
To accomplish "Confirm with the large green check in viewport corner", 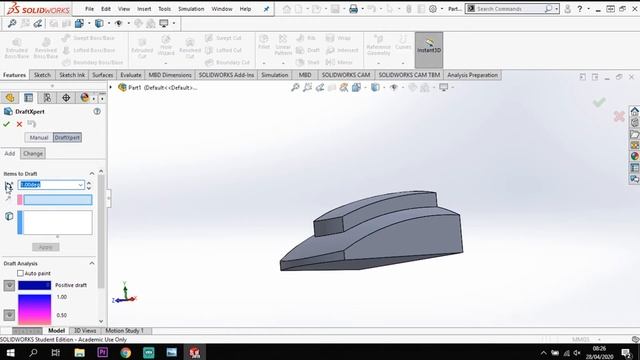I will [599, 102].
